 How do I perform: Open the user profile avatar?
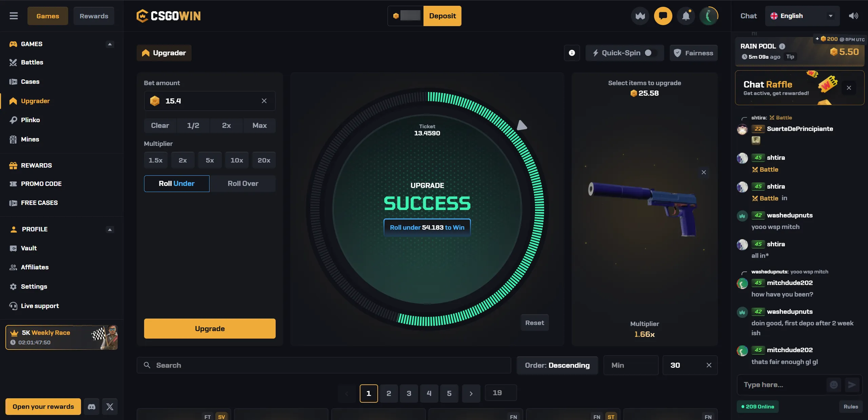click(x=709, y=16)
